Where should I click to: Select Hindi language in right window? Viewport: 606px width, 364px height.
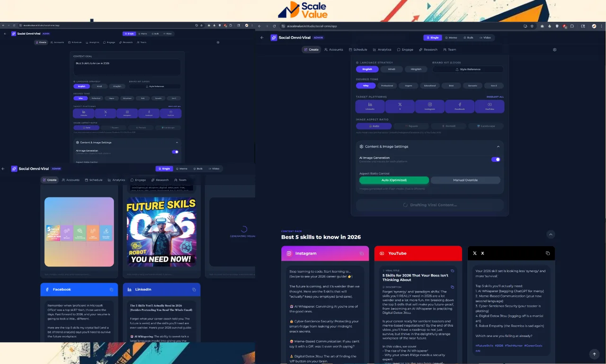(392, 69)
